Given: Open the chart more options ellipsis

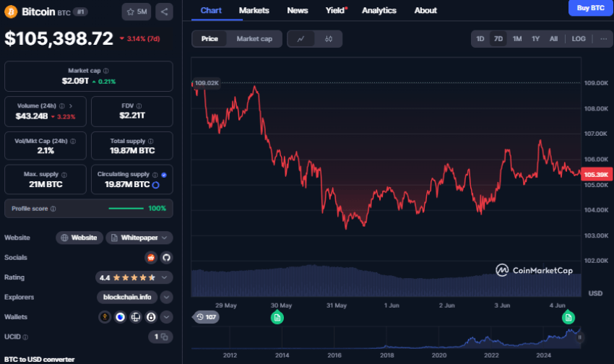Looking at the screenshot, I should (603, 39).
